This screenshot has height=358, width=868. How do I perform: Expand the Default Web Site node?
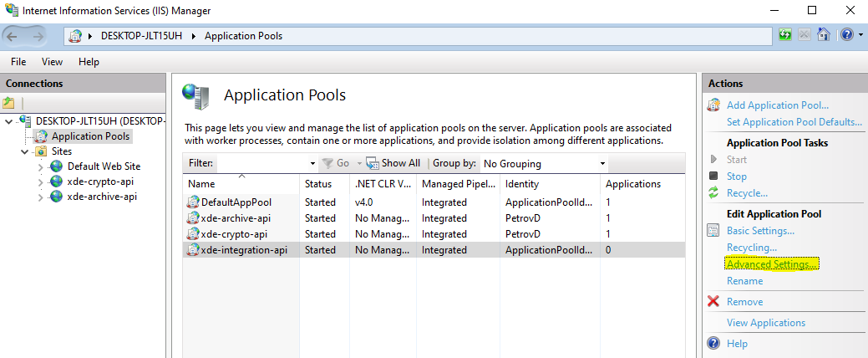[x=40, y=166]
